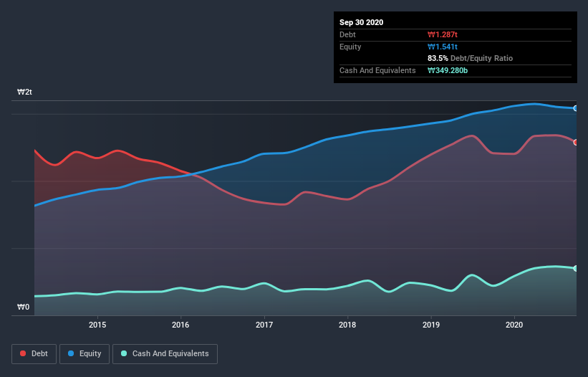This screenshot has height=377, width=588.
Task: Click the 2020 x-axis label
Action: click(x=514, y=325)
